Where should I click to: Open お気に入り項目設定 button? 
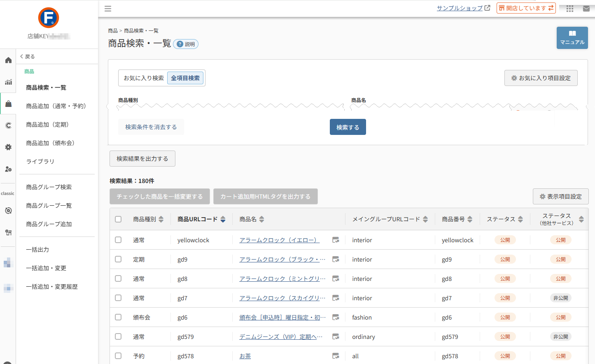[541, 78]
